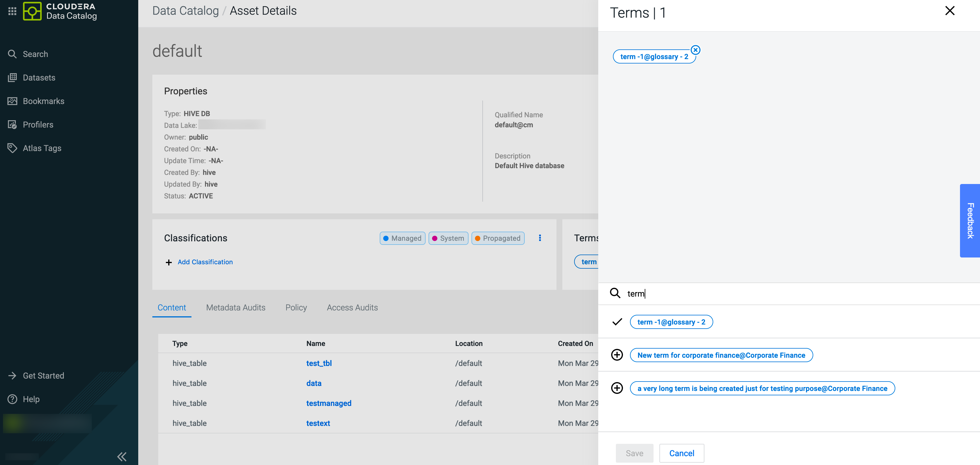Click Add Classification link

[205, 262]
